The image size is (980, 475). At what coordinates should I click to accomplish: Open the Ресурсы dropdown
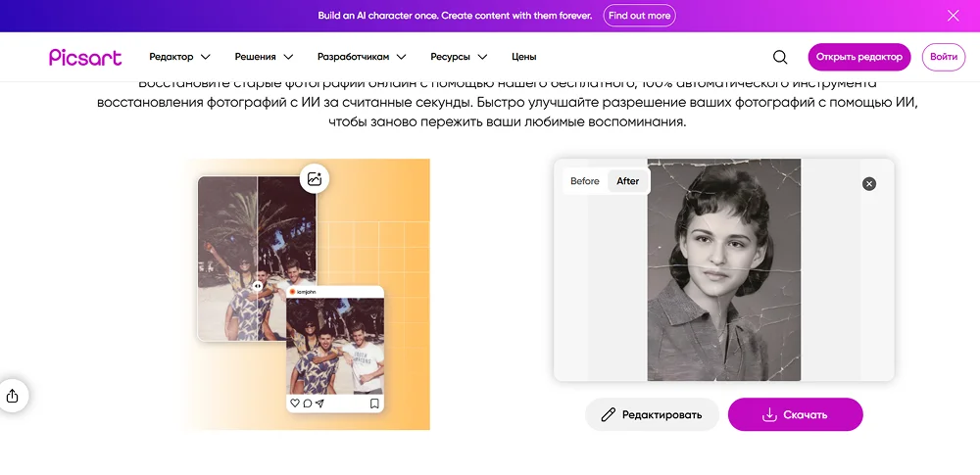(x=459, y=57)
